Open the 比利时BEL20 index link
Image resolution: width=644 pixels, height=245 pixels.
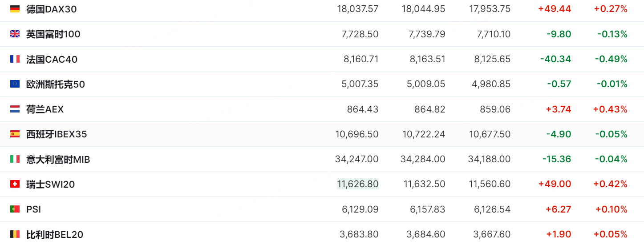55,234
